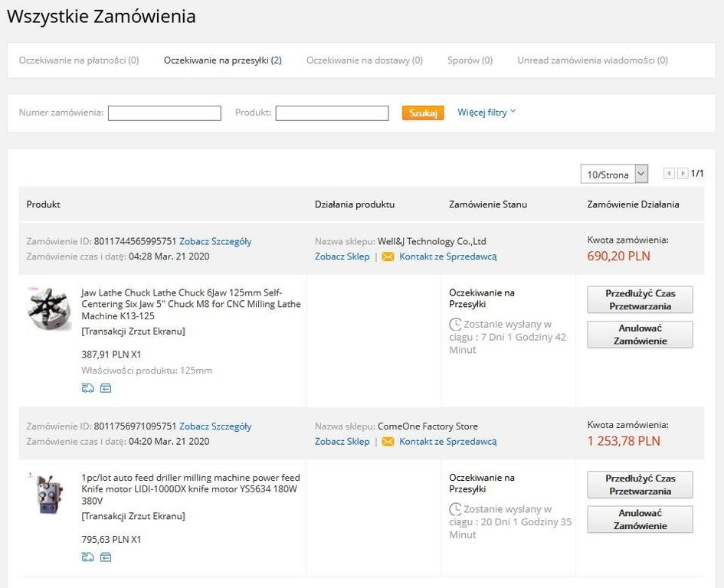Click card icon under the Jaw Lathe Chuck item
724x588 pixels.
tap(106, 388)
